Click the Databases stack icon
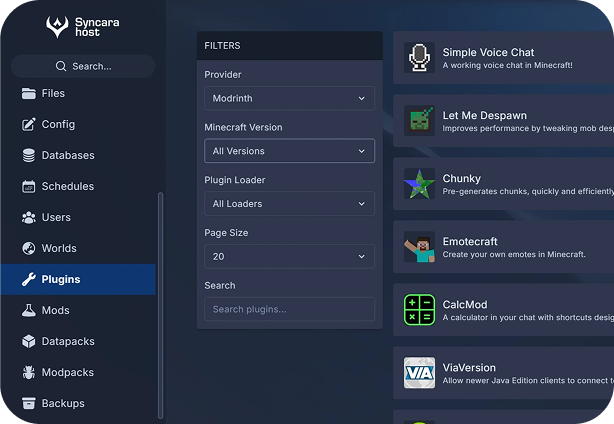The height and width of the screenshot is (424, 614). click(29, 155)
